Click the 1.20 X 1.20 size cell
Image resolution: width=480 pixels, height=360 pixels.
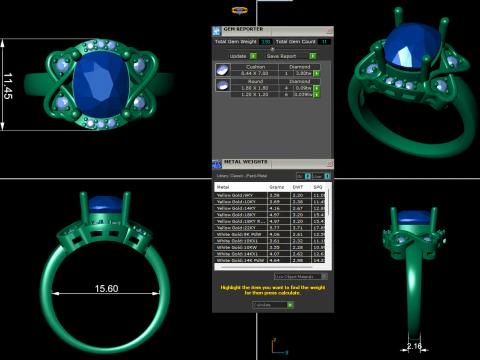[x=255, y=95]
